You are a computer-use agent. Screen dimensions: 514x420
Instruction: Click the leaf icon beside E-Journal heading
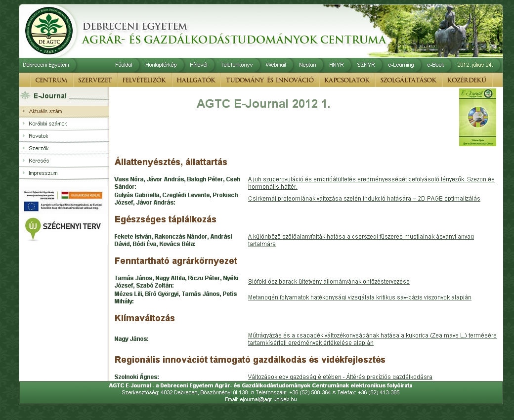click(25, 96)
